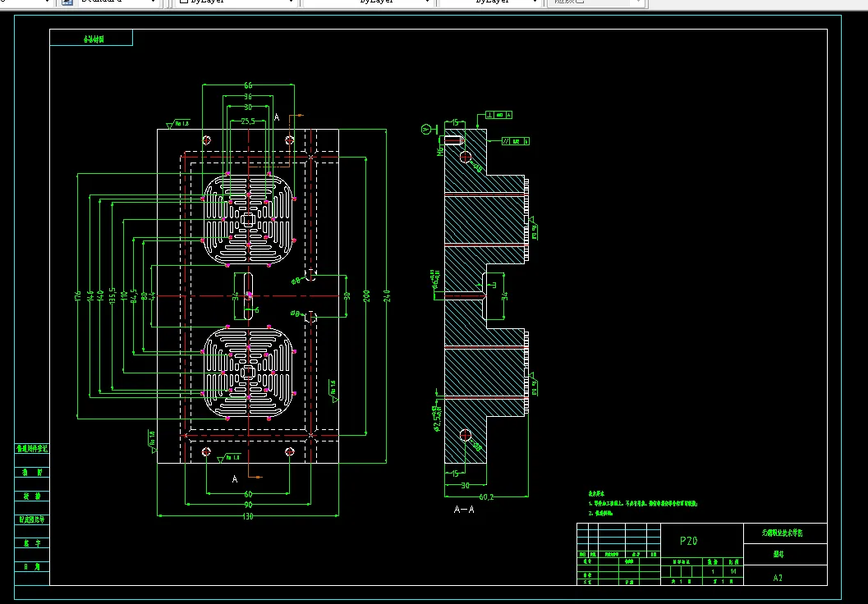868x604 pixels.
Task: Select the 146 vertical dimension text
Action: pyautogui.click(x=90, y=296)
